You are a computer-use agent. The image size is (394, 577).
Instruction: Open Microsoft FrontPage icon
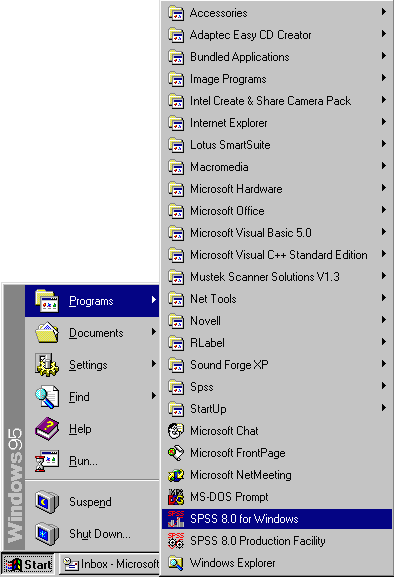[x=176, y=453]
